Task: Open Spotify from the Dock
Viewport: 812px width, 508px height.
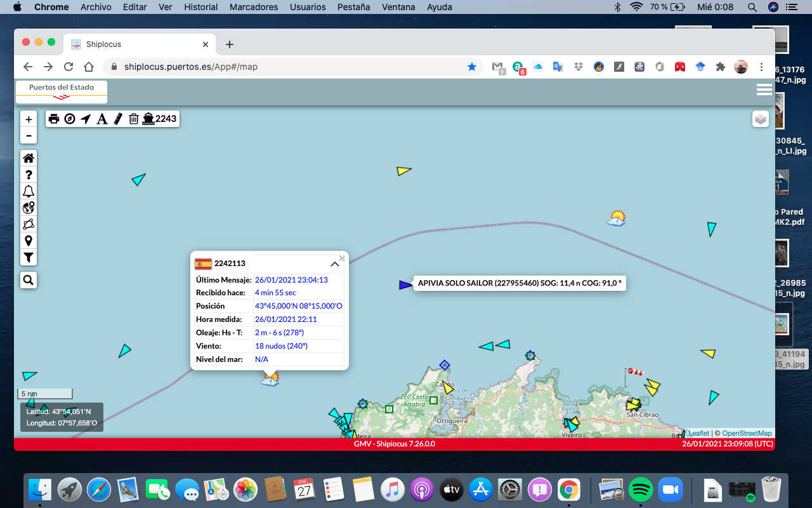Action: (641, 490)
